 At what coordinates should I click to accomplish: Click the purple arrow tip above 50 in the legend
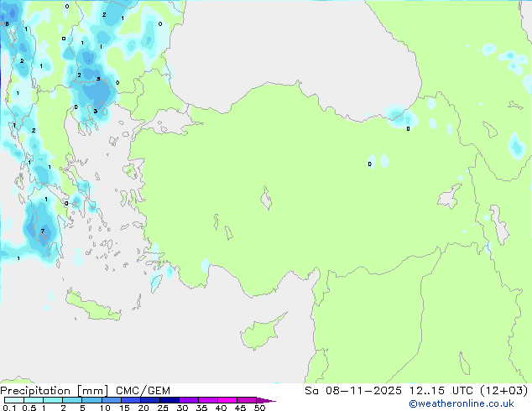click(x=265, y=400)
